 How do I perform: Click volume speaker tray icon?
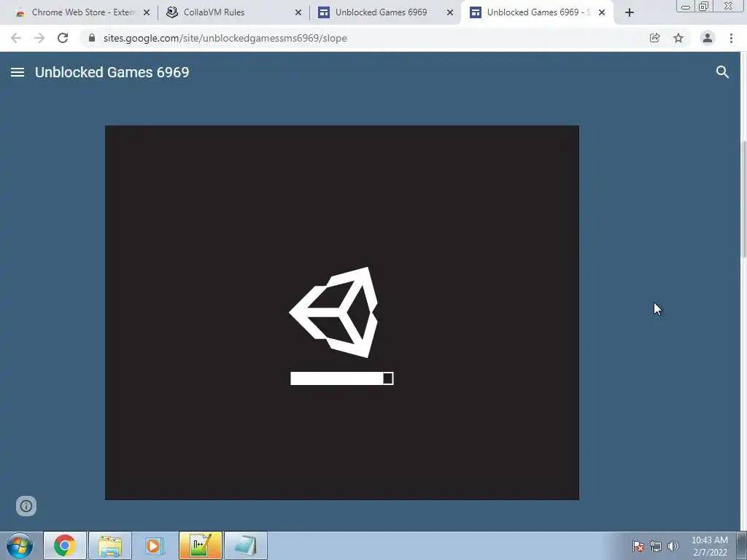[x=673, y=546]
